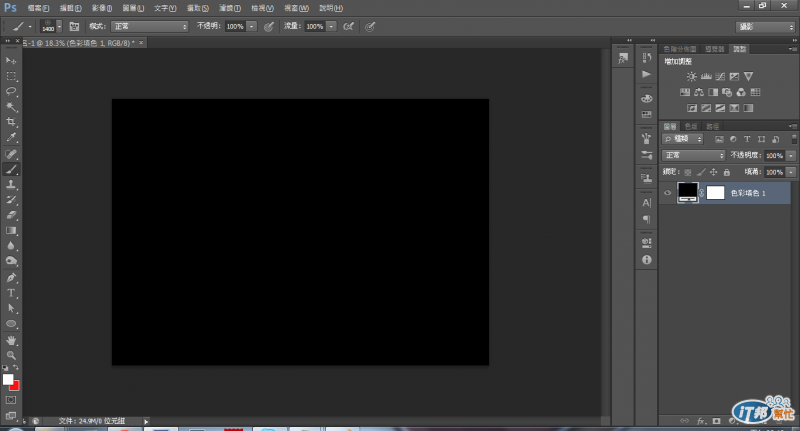Toggle airbrush mode in options bar
Screen dimensions: 800x431
tap(348, 27)
